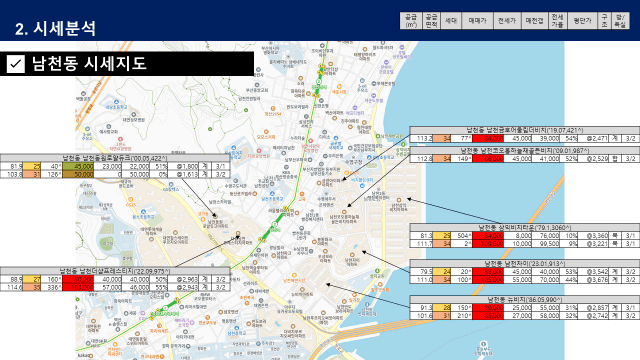The height and width of the screenshot is (360, 640).
Task: Click the 남천동원로얄듀크 table title
Action: coord(115,158)
